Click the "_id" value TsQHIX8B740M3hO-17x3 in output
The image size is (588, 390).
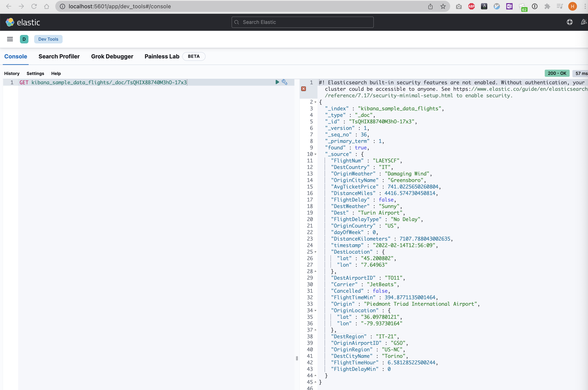[381, 122]
